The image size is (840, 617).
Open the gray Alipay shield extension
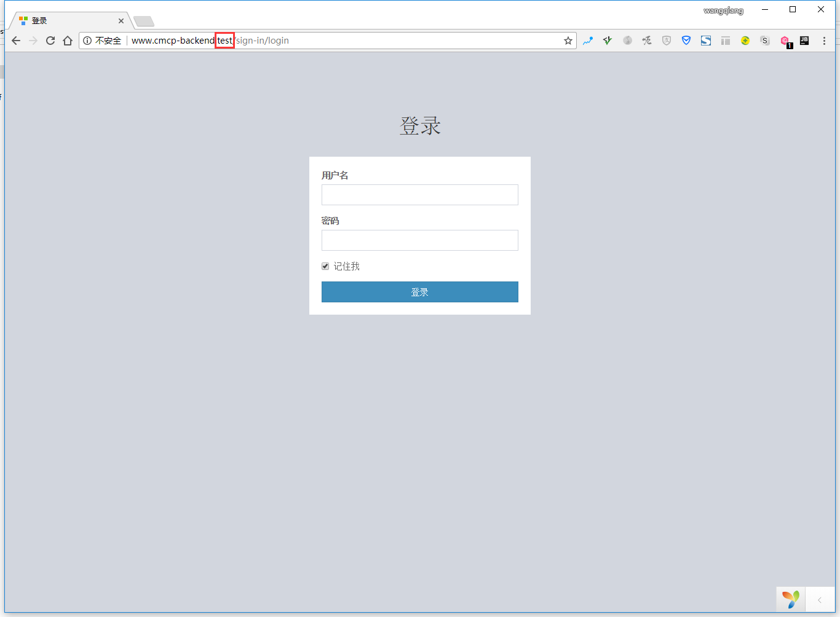click(667, 41)
